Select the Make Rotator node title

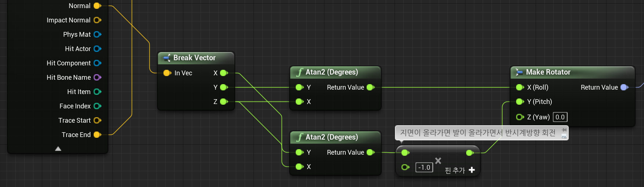[x=548, y=72]
